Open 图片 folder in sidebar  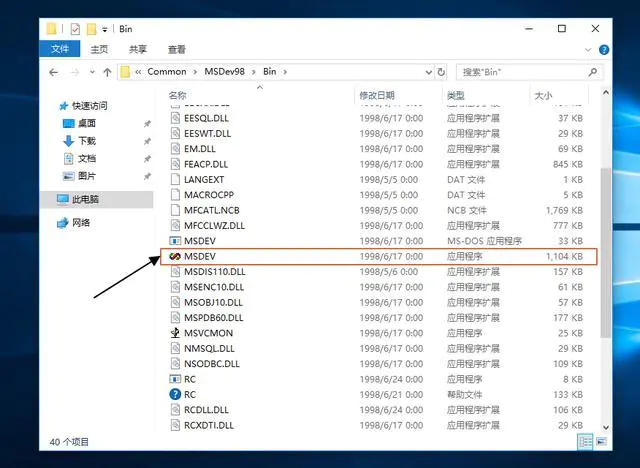coord(87,176)
